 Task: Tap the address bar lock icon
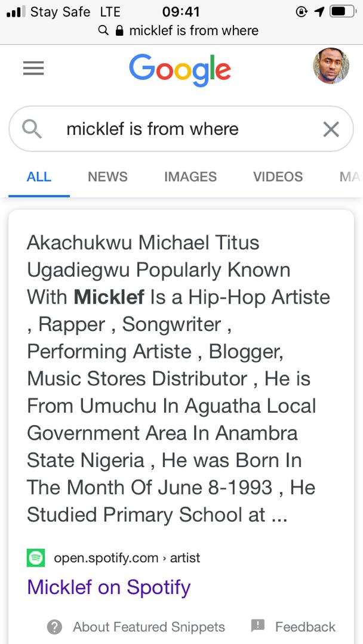(x=120, y=30)
